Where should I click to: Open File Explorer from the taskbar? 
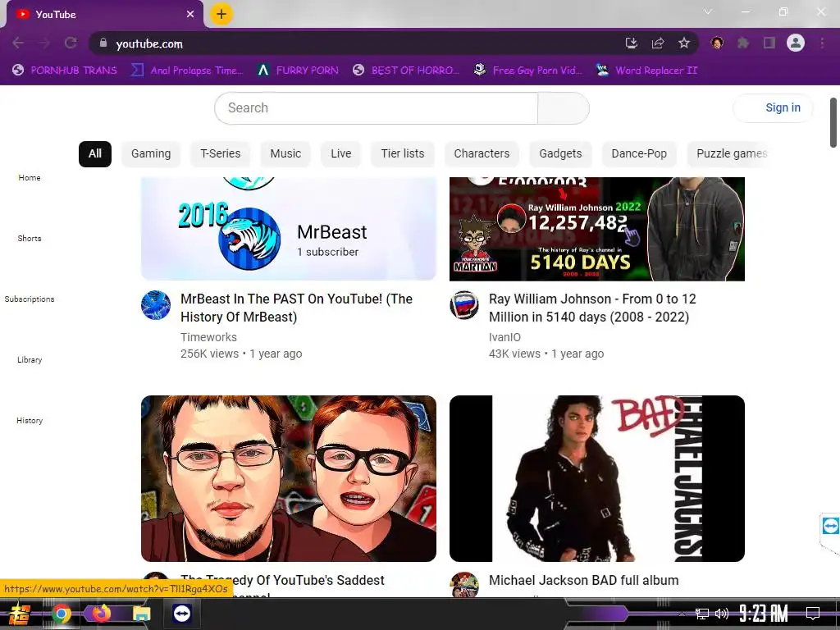pyautogui.click(x=141, y=614)
